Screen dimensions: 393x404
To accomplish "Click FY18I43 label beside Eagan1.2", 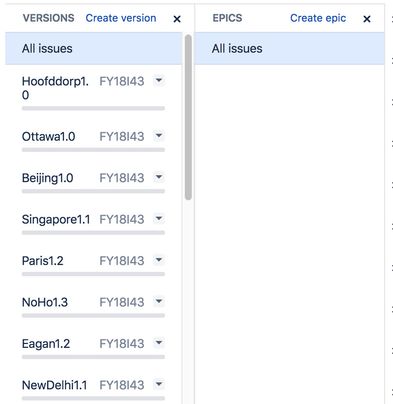I will coord(122,344).
